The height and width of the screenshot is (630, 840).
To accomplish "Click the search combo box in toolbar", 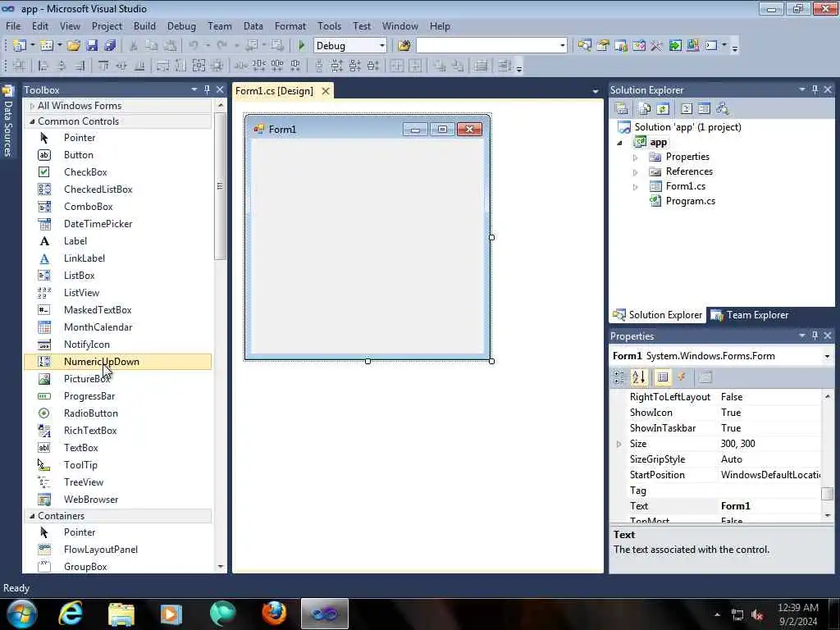I will 491,46.
